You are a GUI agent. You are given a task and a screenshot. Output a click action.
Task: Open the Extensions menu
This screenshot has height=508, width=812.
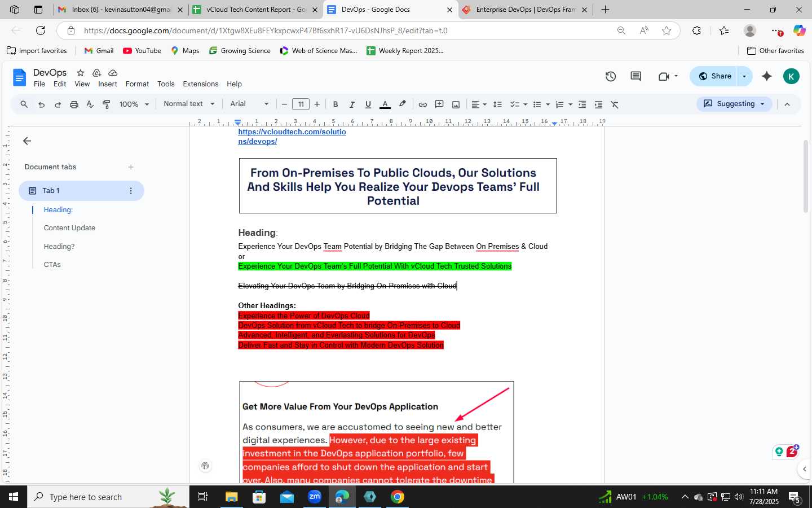point(200,84)
